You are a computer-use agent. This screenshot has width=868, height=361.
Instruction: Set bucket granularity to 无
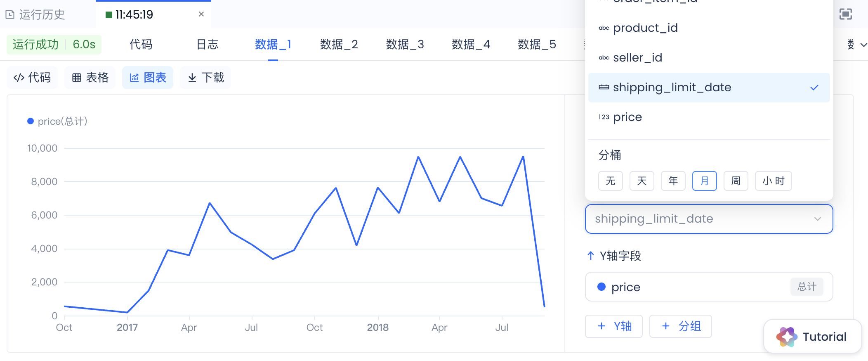610,181
